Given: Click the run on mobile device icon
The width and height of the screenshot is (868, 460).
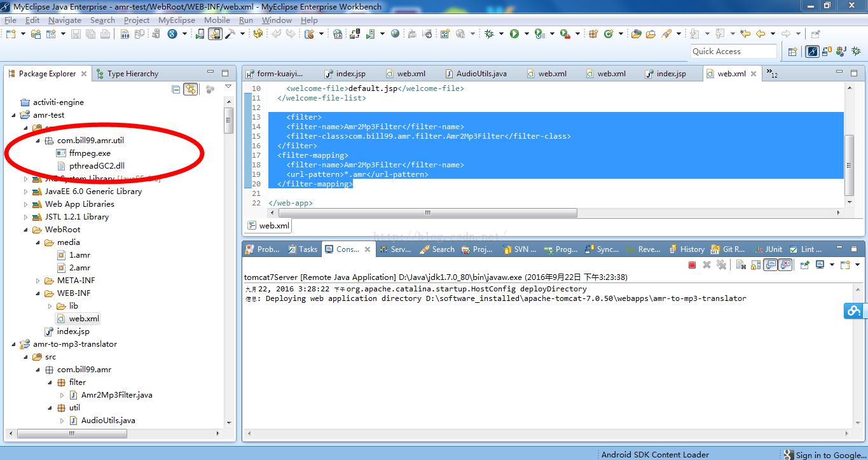Looking at the screenshot, I should click(x=200, y=34).
